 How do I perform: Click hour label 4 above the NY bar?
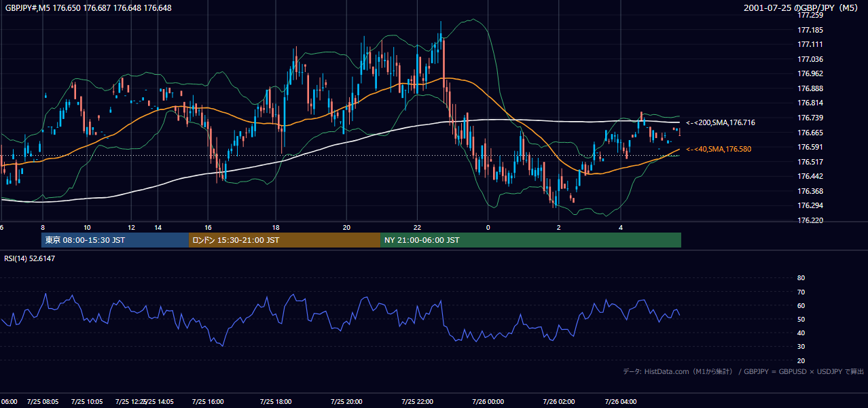[x=621, y=227]
